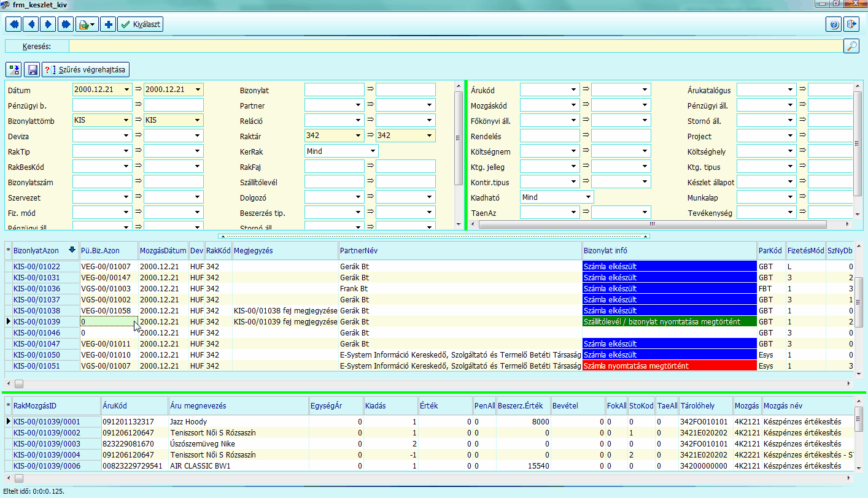
Task: Click the vertical scrollbar of left filter panel
Action: click(459, 156)
